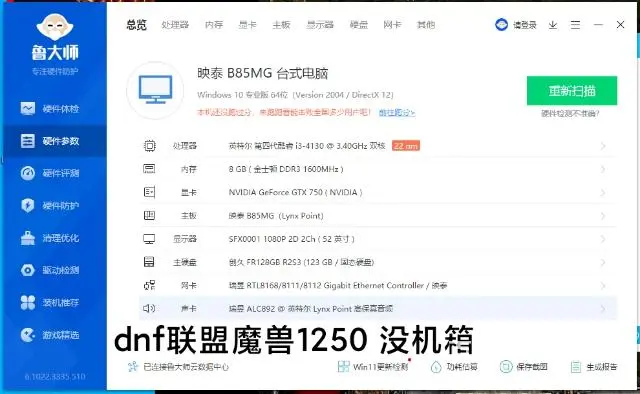This screenshot has height=394, width=640.
Task: Click 保存截图 save screenshot
Action: (524, 367)
